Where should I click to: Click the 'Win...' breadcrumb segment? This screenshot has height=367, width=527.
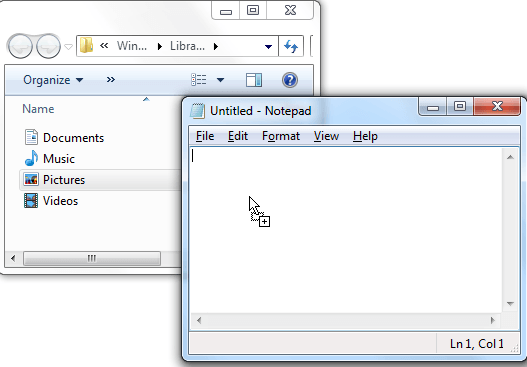[x=132, y=46]
